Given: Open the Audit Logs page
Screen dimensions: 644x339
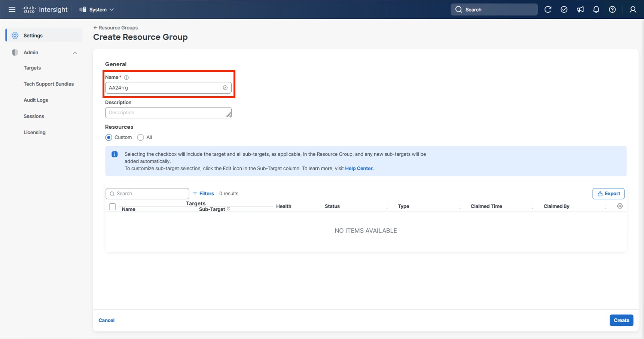Looking at the screenshot, I should coord(36,100).
